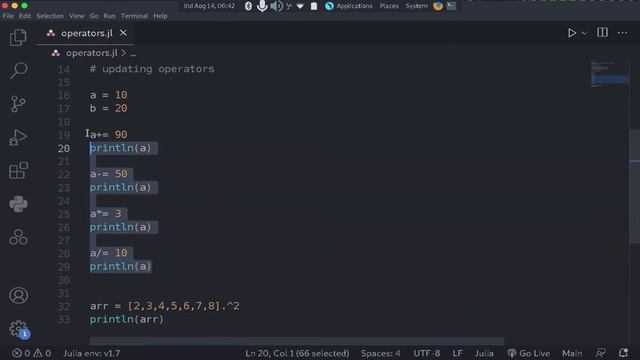
Task: Open the Run and Debug view
Action: pyautogui.click(x=18, y=138)
